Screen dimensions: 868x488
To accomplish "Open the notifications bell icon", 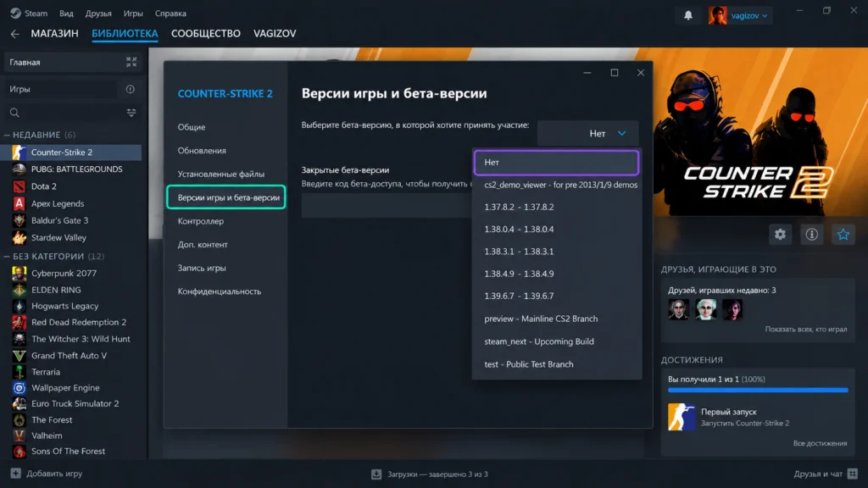I will [688, 15].
